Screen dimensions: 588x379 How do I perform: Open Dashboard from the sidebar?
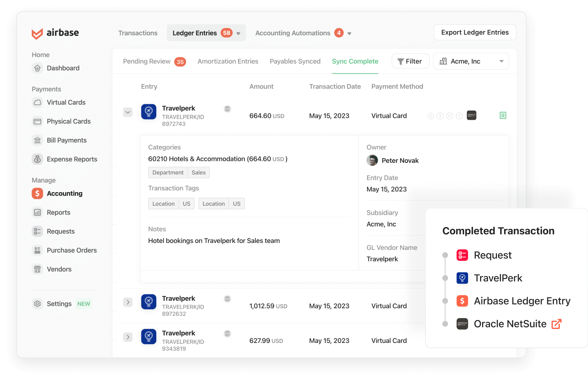(56, 68)
